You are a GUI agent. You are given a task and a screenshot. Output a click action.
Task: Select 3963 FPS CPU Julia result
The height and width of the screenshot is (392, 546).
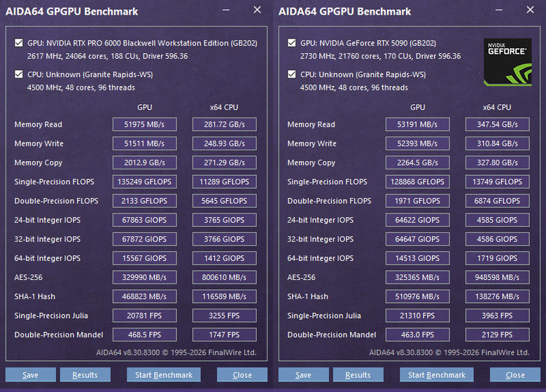(497, 316)
